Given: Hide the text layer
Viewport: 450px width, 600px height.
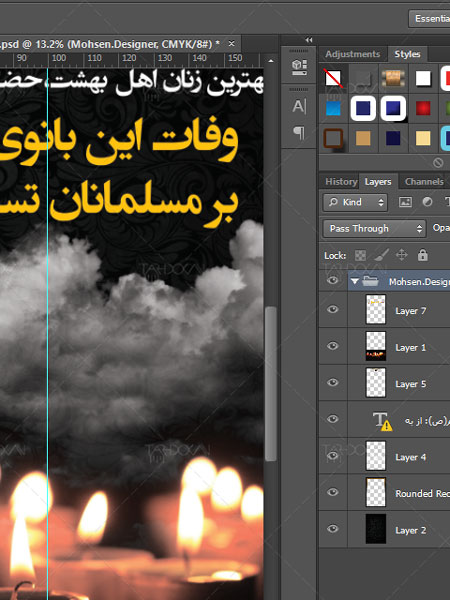Looking at the screenshot, I should pos(333,419).
